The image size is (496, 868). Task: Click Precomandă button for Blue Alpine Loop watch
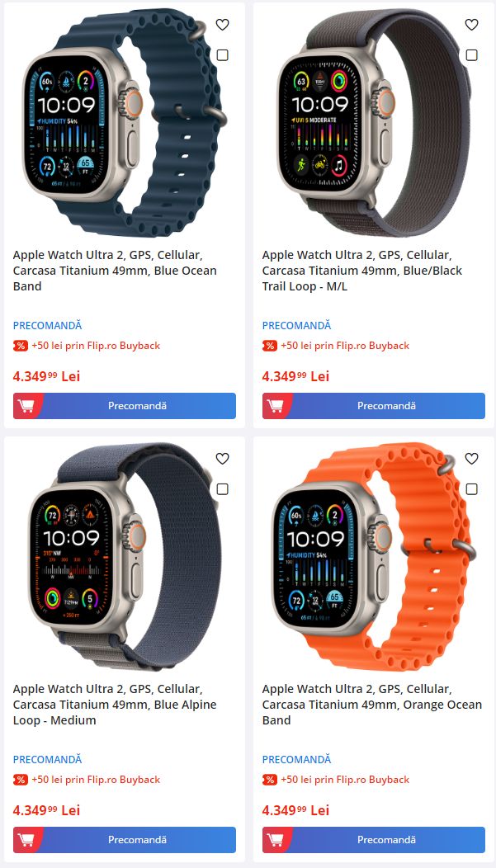tap(125, 840)
